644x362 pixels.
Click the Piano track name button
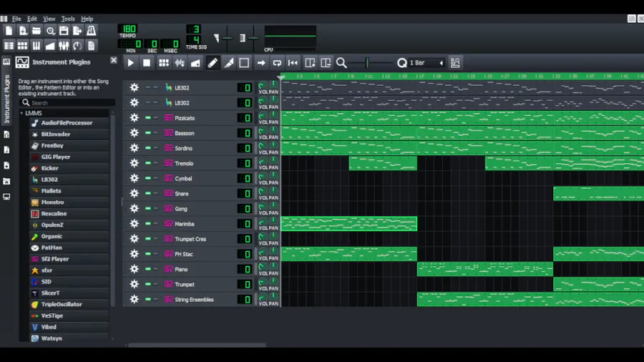(199, 269)
